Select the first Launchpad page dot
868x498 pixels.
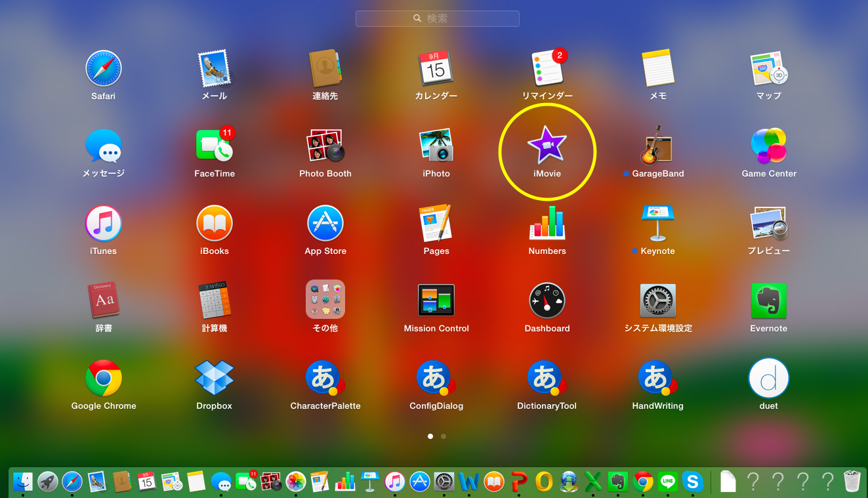pos(430,436)
